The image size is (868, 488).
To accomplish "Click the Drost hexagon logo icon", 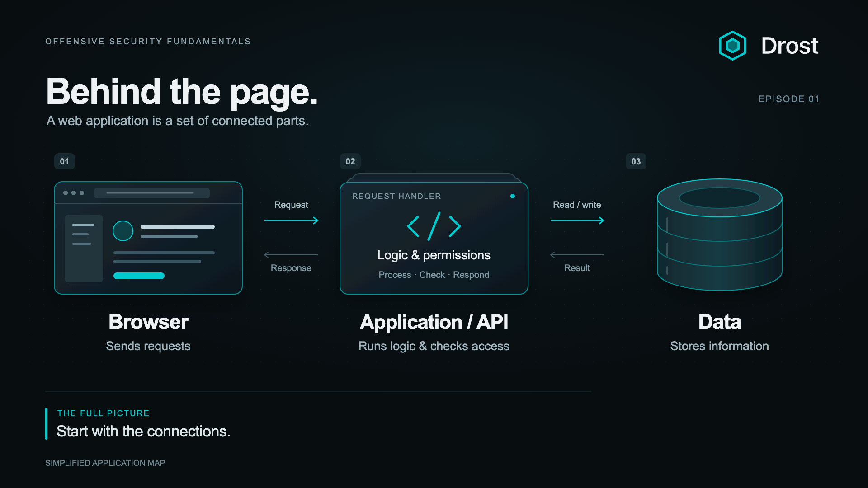I will (732, 46).
